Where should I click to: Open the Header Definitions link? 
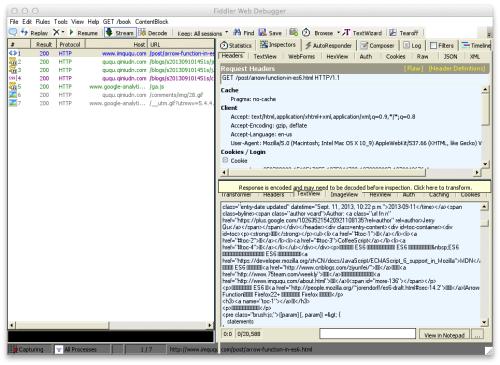(x=457, y=68)
